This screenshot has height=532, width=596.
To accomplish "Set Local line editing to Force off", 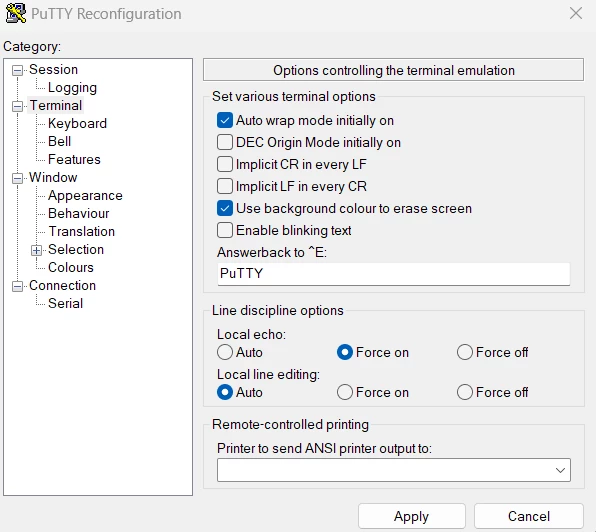I will pos(465,392).
